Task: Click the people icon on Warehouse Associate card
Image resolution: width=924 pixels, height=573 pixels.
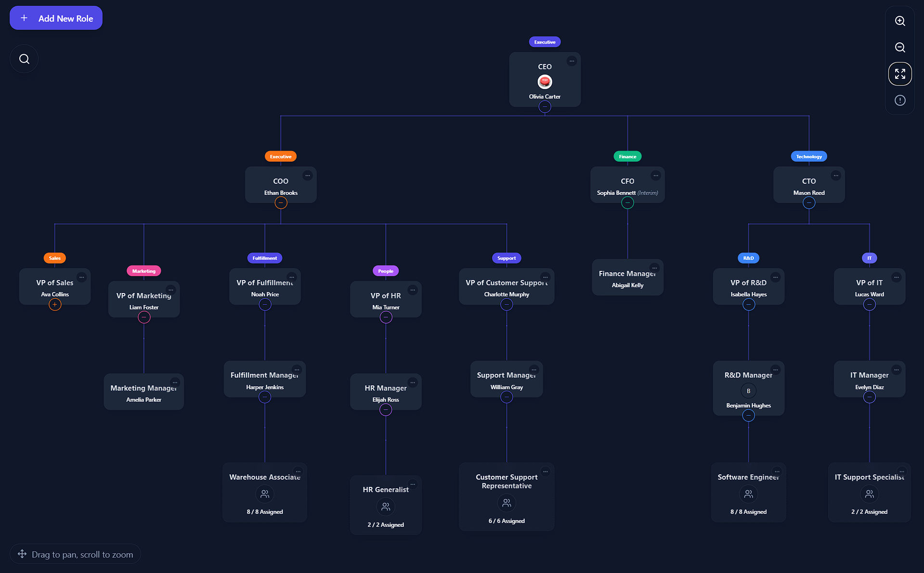Action: click(264, 494)
